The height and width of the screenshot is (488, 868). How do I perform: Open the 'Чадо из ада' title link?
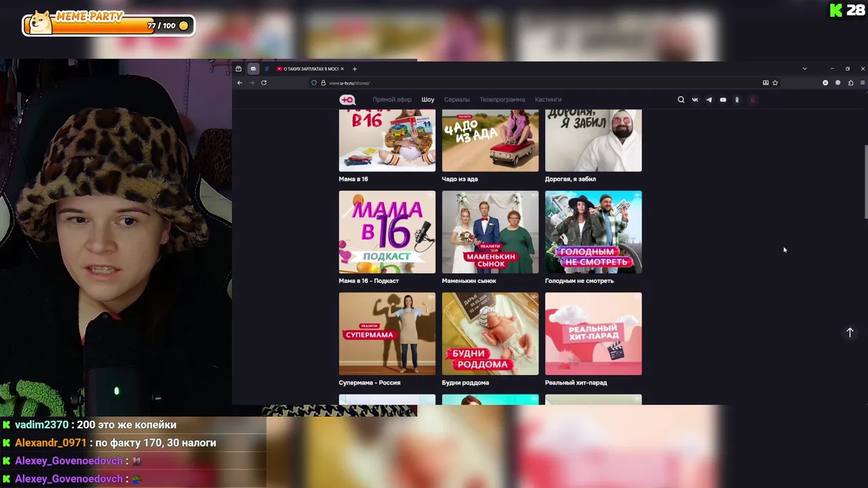pyautogui.click(x=460, y=179)
